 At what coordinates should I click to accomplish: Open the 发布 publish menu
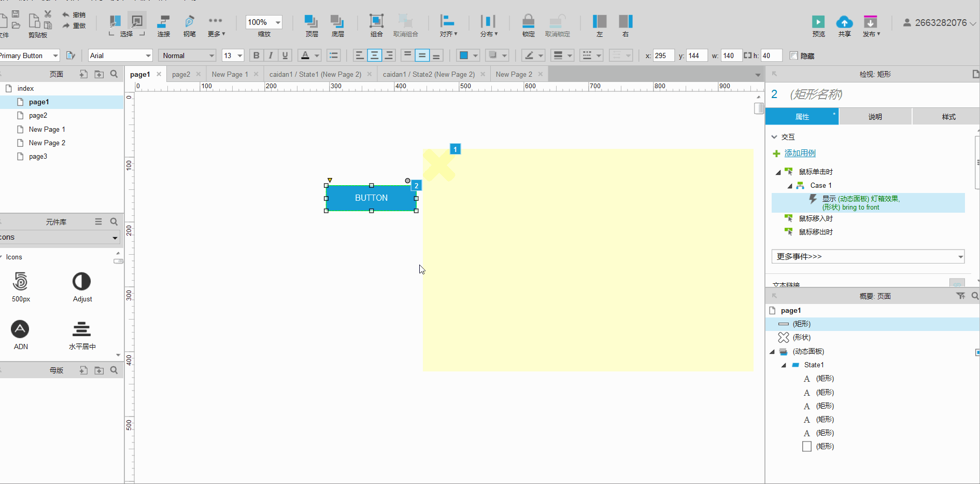pyautogui.click(x=871, y=25)
